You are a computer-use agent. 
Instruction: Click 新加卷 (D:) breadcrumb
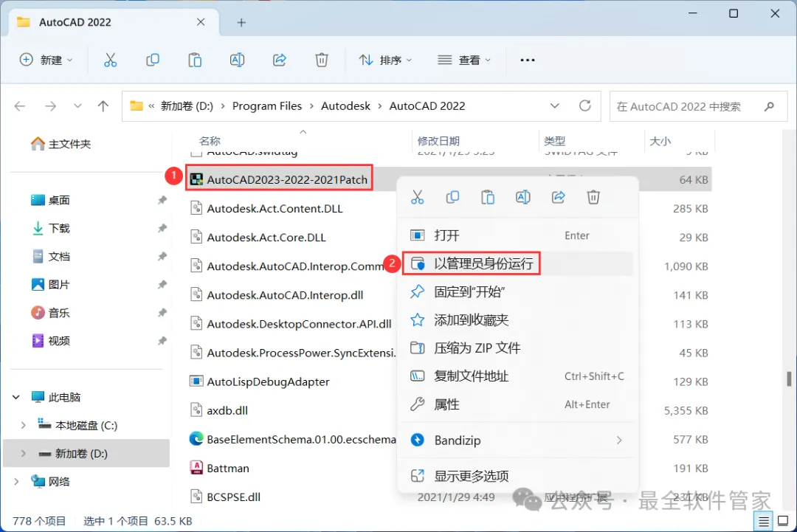pyautogui.click(x=187, y=106)
